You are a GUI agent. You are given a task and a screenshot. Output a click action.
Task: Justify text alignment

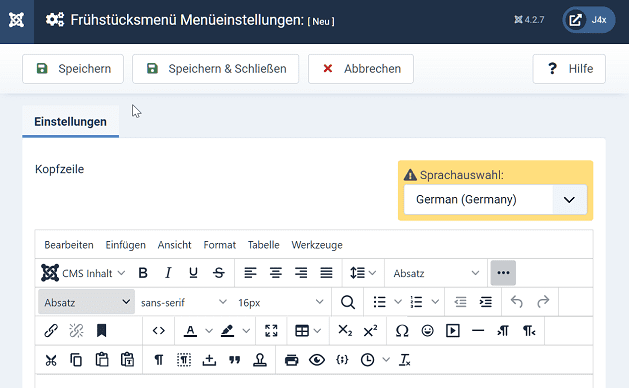[326, 273]
